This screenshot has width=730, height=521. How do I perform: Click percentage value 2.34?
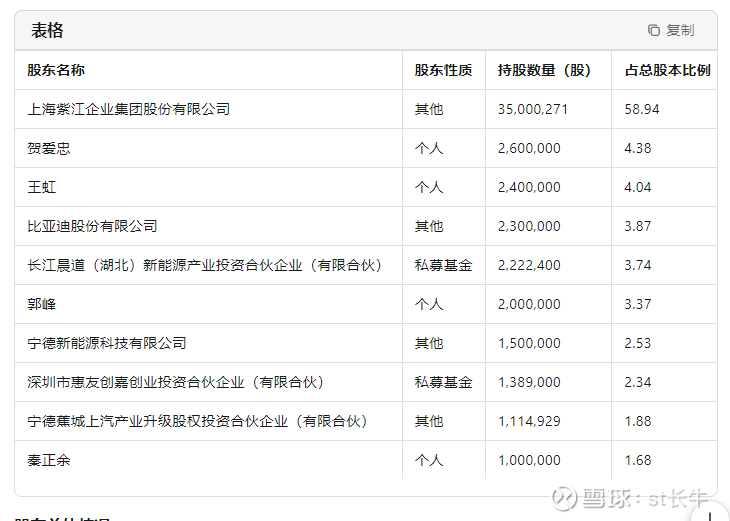click(x=638, y=383)
